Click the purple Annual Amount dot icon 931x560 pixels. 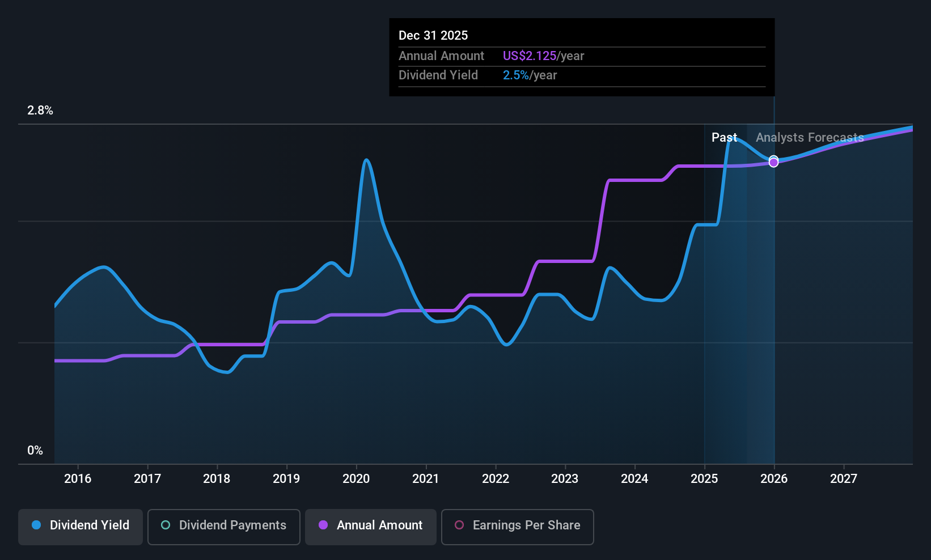323,525
